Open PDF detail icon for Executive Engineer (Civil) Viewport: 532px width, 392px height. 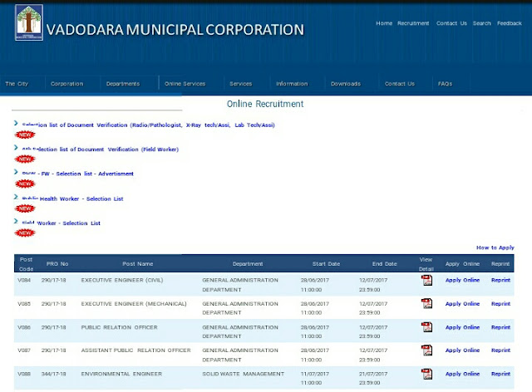[426, 281]
